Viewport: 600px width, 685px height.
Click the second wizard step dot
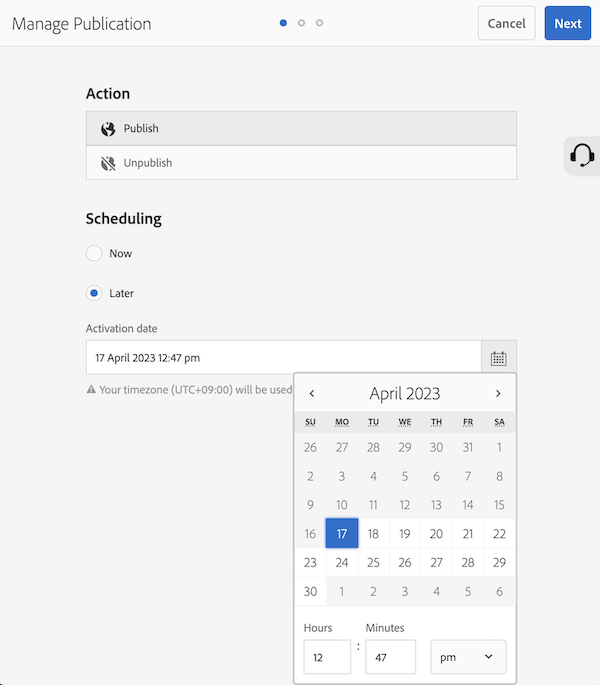(x=301, y=23)
